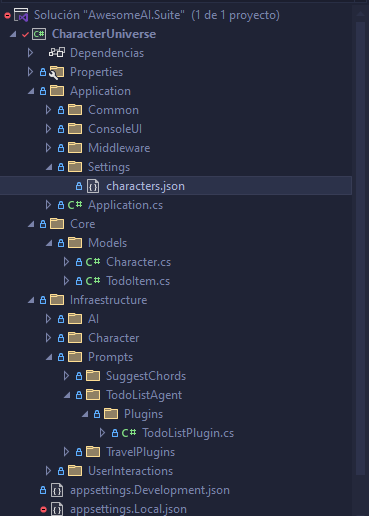Collapse the Prompts folder
This screenshot has width=369, height=516.
(x=49, y=357)
